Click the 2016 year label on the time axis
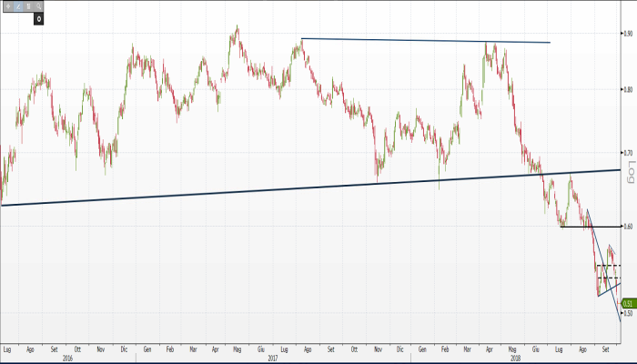Image resolution: width=637 pixels, height=364 pixels. coord(67,357)
